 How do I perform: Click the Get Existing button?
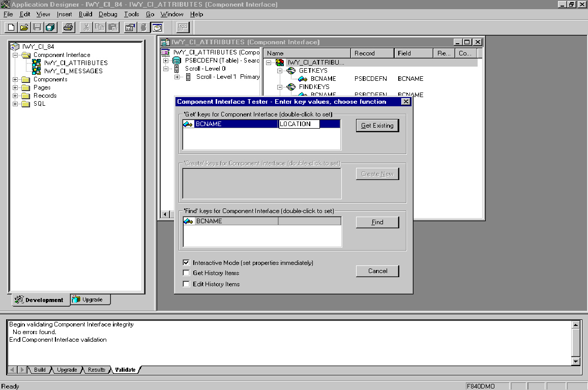click(377, 126)
